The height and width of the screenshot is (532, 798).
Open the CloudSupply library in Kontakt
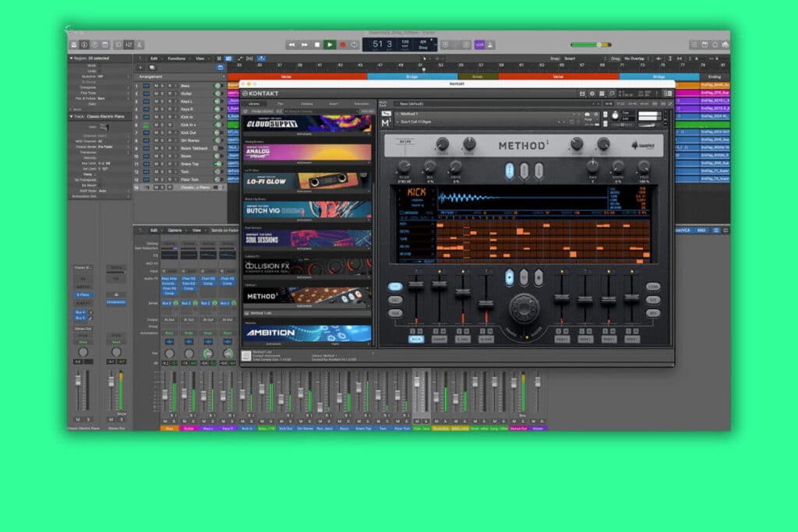point(308,123)
